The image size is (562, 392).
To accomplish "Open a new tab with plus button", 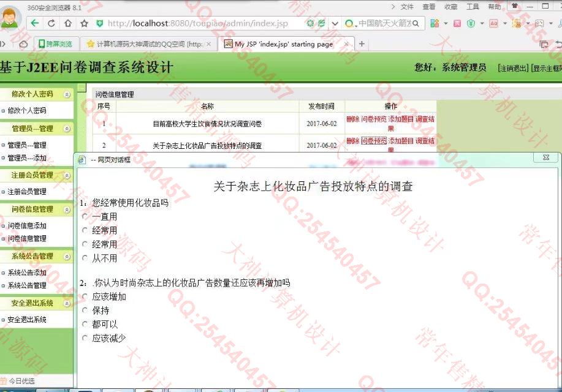I will (x=362, y=43).
